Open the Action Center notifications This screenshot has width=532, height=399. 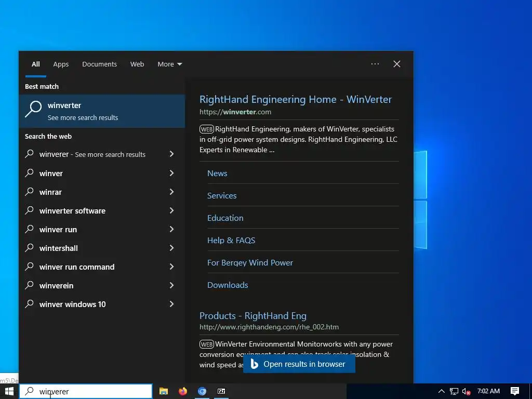click(x=515, y=391)
